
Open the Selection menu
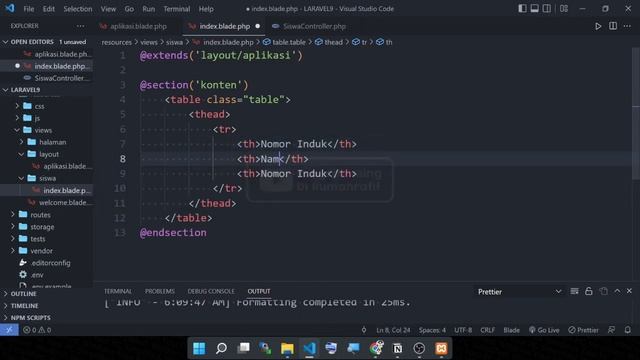pos(78,9)
